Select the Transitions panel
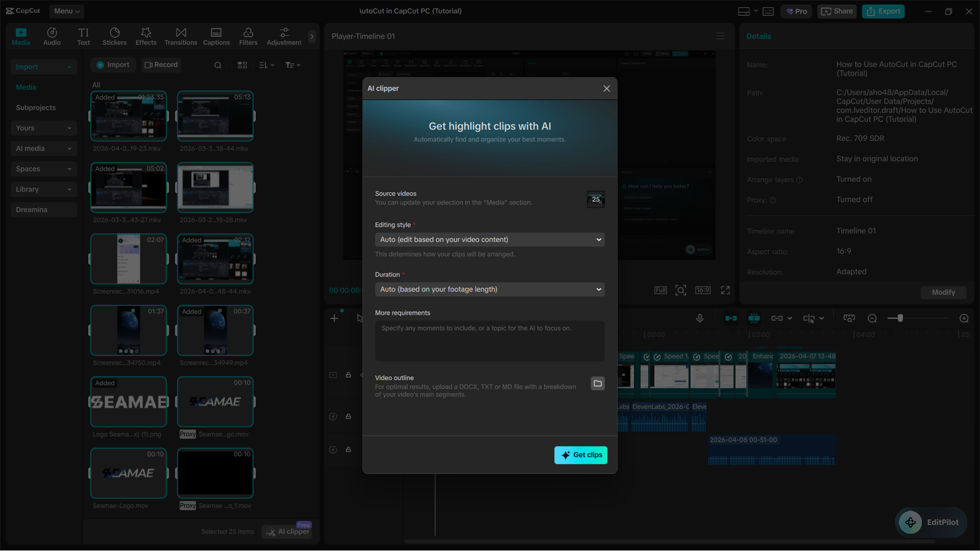980x551 pixels. 181,36
